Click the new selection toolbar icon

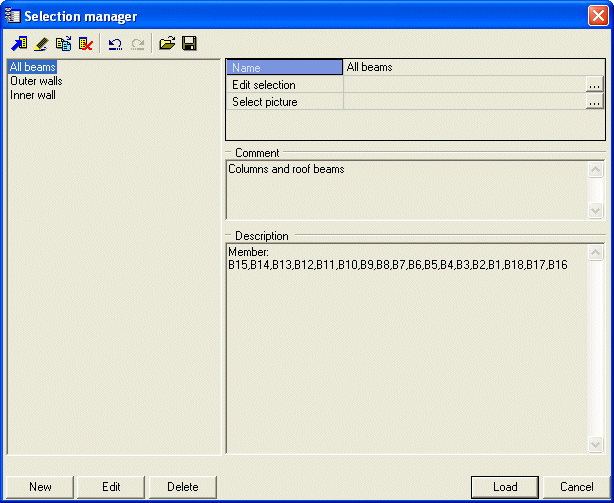[x=19, y=43]
